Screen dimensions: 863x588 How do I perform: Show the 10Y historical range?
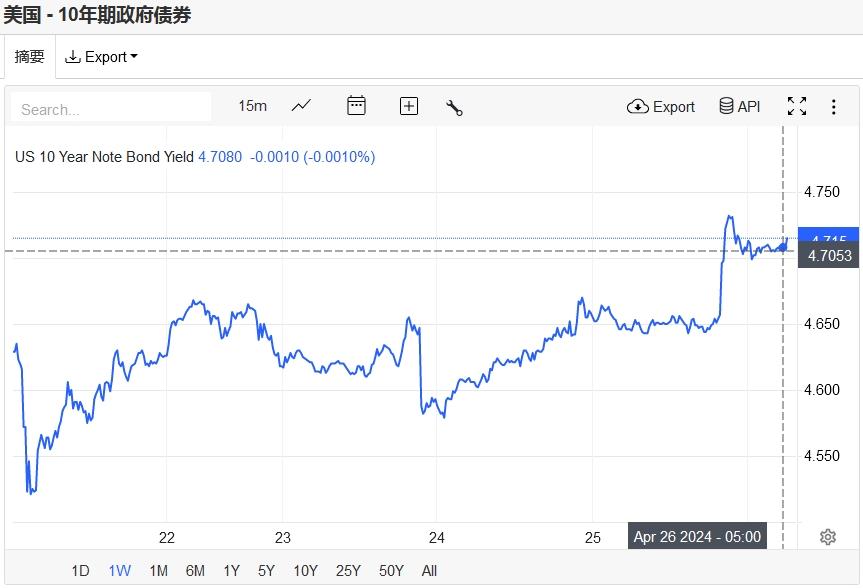pos(305,571)
